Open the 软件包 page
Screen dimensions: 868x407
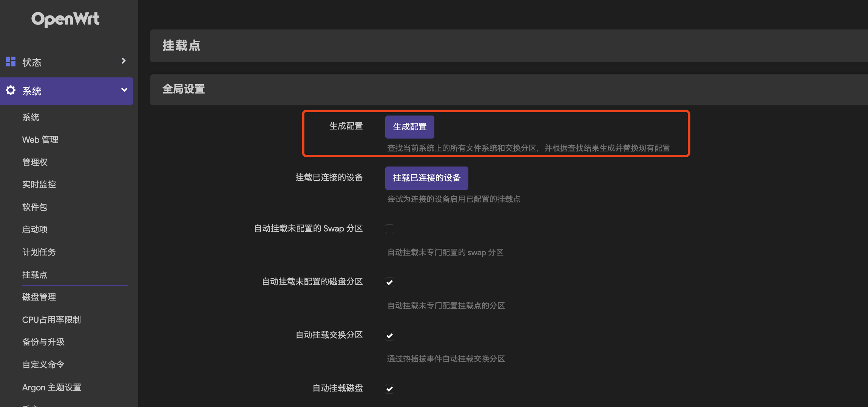tap(35, 207)
